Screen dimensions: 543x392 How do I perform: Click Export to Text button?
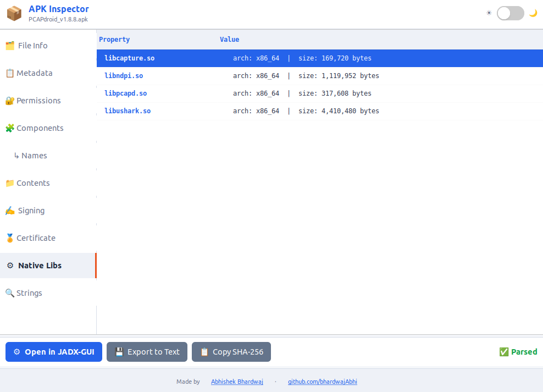(147, 352)
